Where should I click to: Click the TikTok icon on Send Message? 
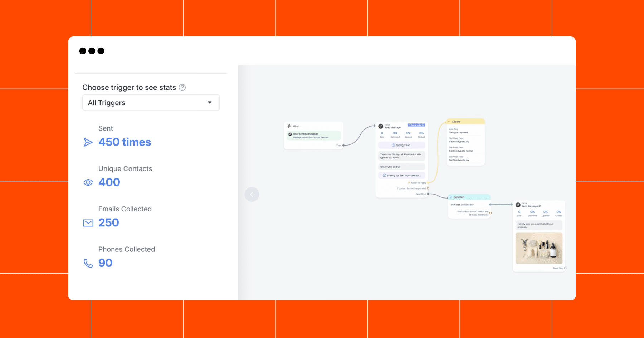click(x=381, y=126)
